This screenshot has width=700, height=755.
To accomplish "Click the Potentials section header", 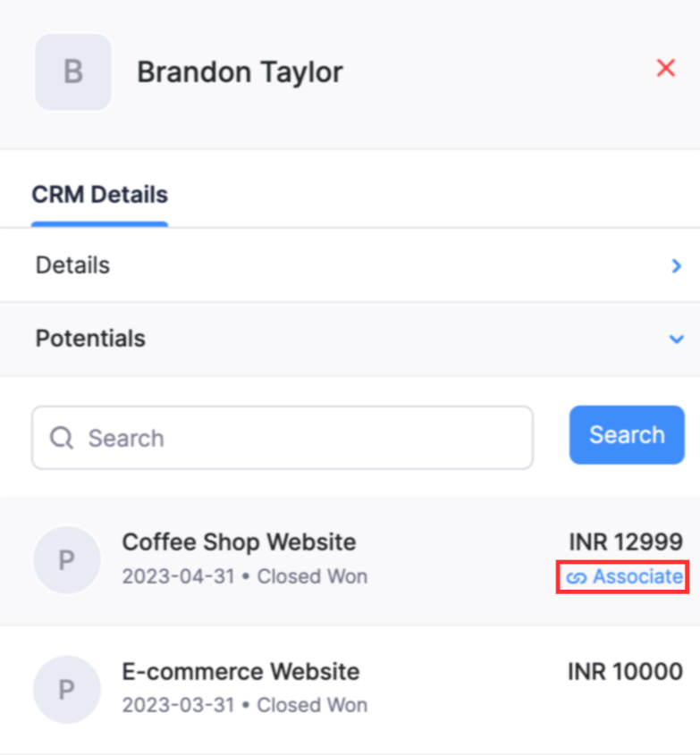I will pyautogui.click(x=89, y=339).
